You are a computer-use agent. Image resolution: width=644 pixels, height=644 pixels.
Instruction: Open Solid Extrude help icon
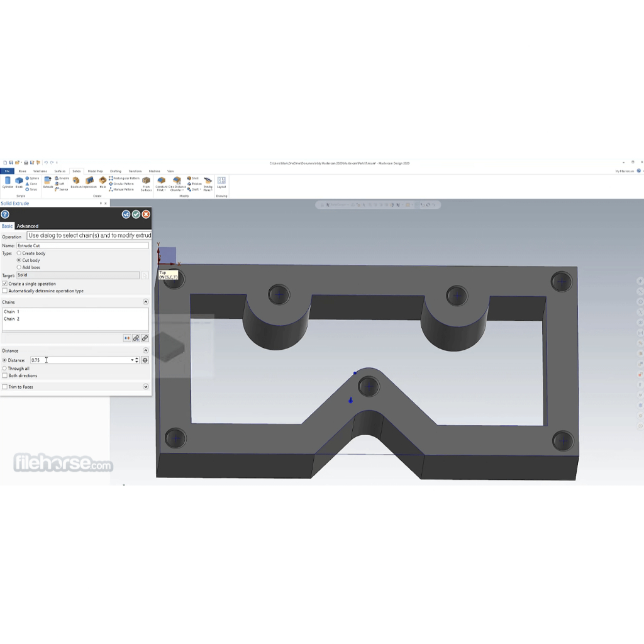(5, 214)
